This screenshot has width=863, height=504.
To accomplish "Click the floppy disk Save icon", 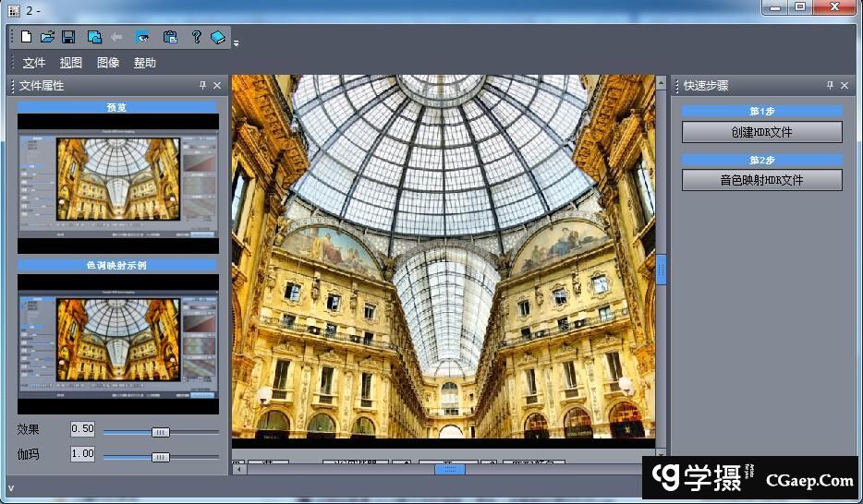I will (x=68, y=37).
